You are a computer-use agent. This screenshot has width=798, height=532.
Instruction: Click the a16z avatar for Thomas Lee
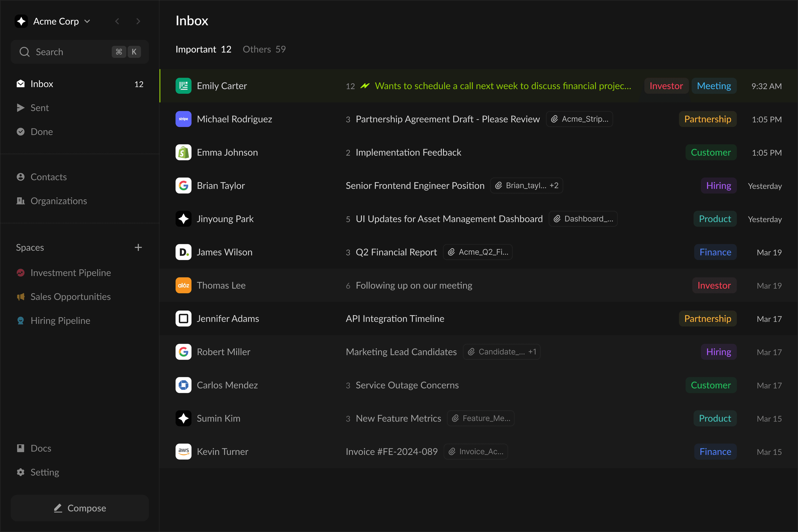pos(183,285)
